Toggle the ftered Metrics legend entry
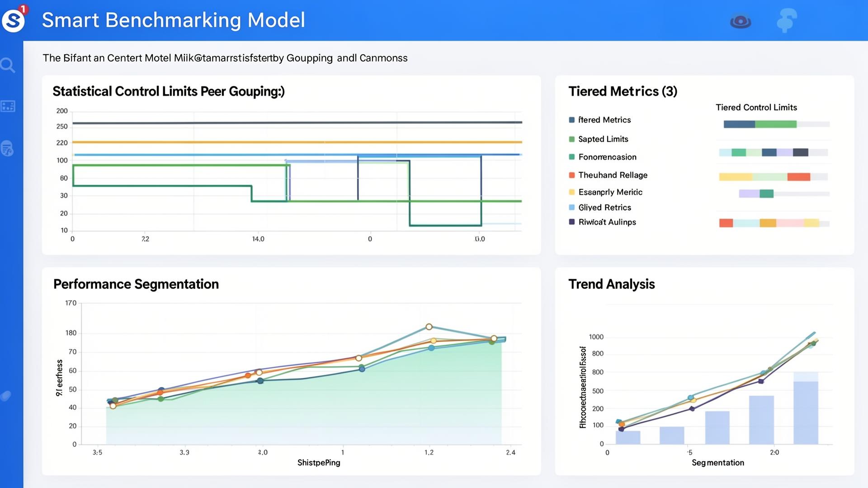The image size is (868, 488). tap(600, 120)
